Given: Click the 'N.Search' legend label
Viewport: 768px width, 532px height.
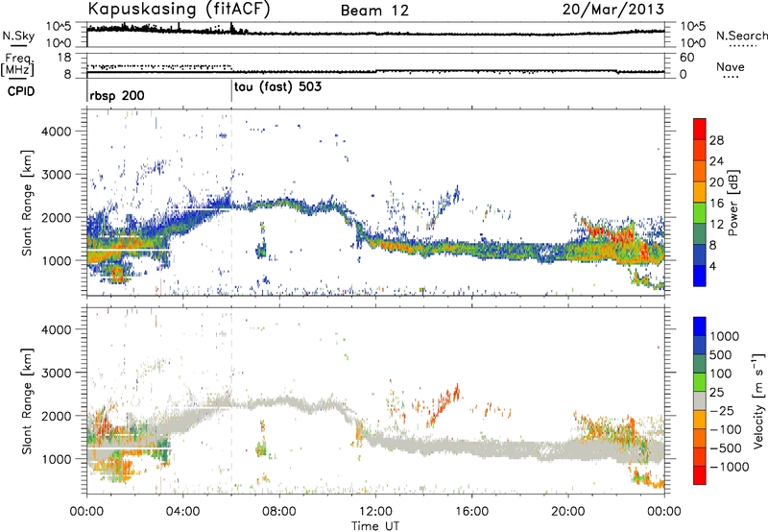Looking at the screenshot, I should (741, 36).
